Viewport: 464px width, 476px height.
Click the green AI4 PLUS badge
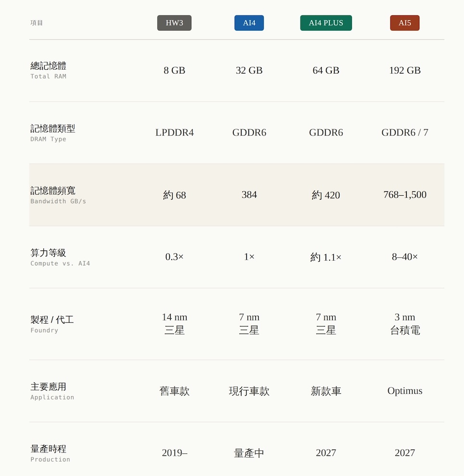(x=326, y=23)
